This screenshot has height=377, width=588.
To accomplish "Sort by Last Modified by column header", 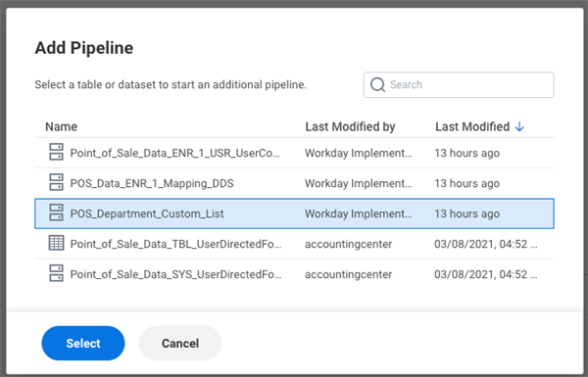I will (350, 126).
